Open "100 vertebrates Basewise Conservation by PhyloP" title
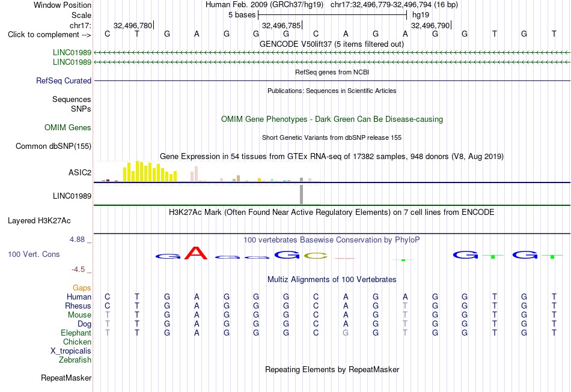 coord(331,240)
